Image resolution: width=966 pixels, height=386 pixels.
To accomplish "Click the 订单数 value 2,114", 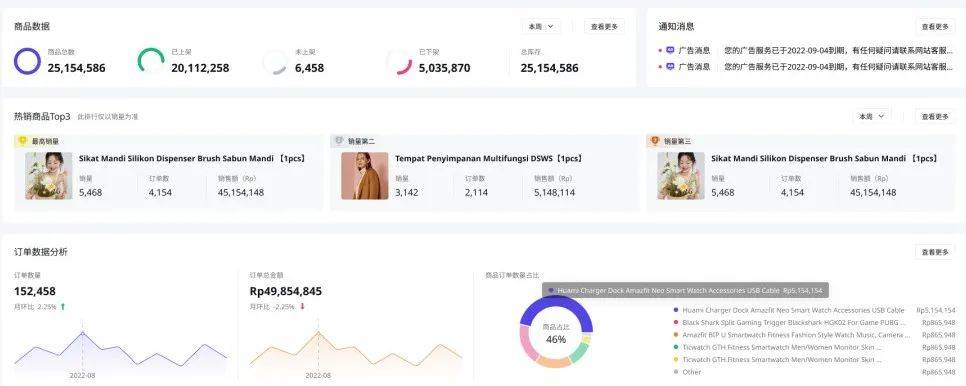I will point(476,193).
